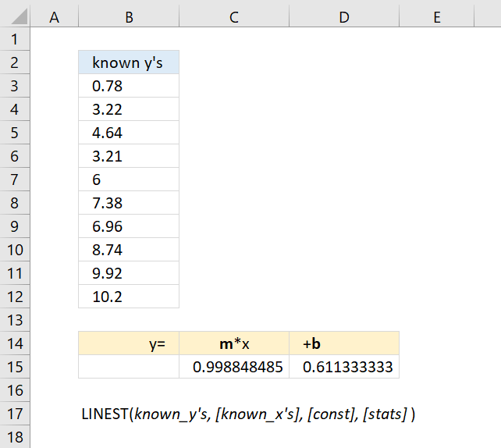Click the "known y's" header cell
Viewport: 501px width, 448px height.
[x=129, y=62]
